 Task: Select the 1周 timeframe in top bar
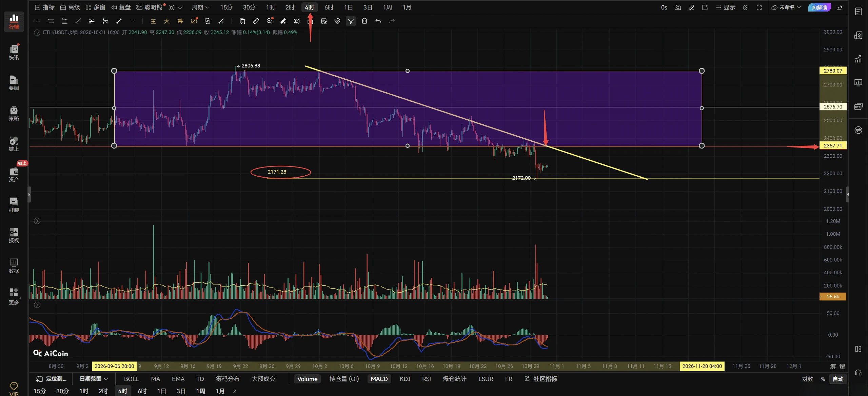387,7
